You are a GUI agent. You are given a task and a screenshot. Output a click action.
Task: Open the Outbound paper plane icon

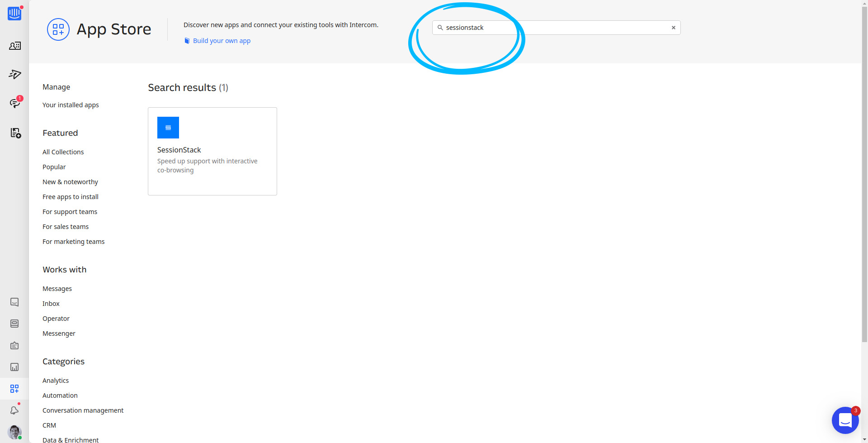(x=15, y=74)
